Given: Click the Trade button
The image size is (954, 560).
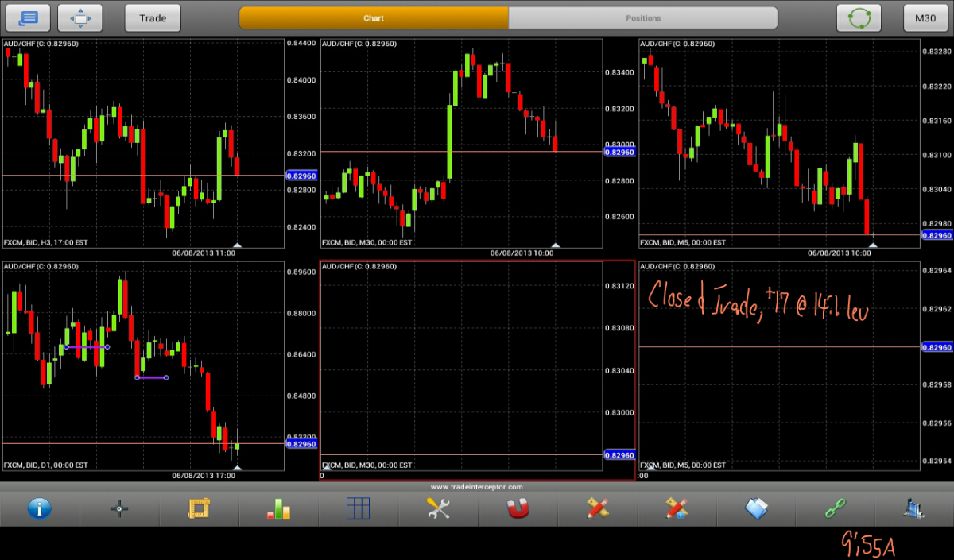Looking at the screenshot, I should click(x=153, y=17).
